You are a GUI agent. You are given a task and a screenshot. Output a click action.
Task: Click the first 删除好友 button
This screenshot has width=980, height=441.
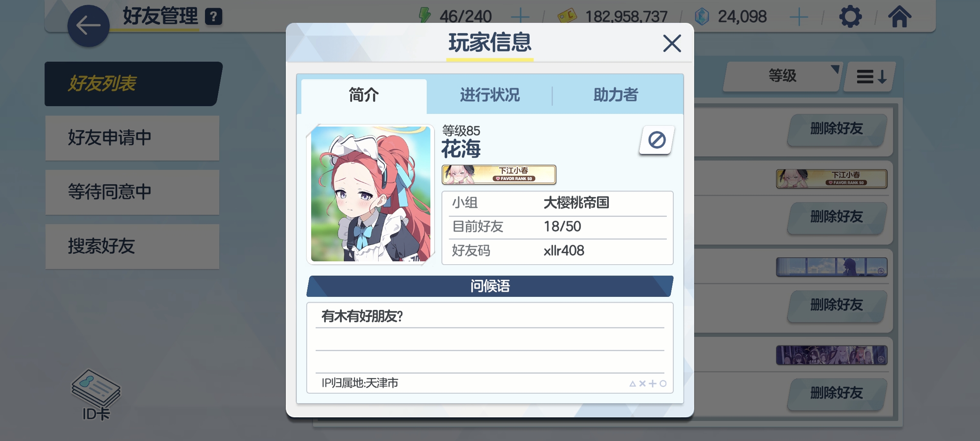click(837, 129)
